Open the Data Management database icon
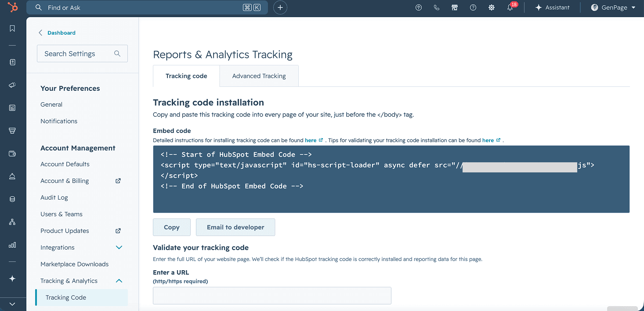The width and height of the screenshot is (644, 311). [x=12, y=199]
